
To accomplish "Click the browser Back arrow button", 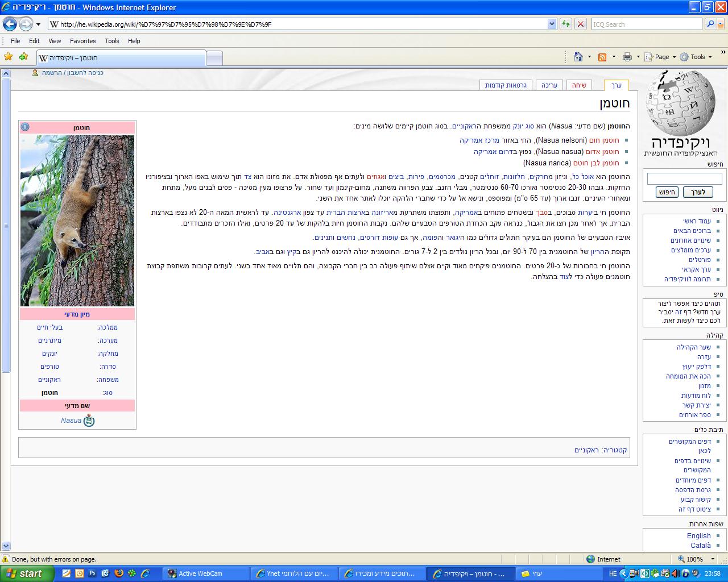I will pos(10,24).
